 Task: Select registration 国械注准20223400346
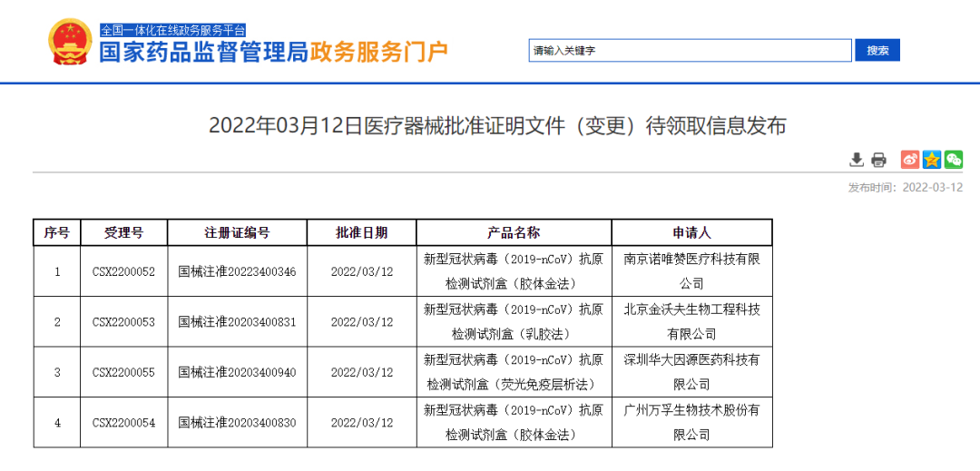tap(237, 271)
